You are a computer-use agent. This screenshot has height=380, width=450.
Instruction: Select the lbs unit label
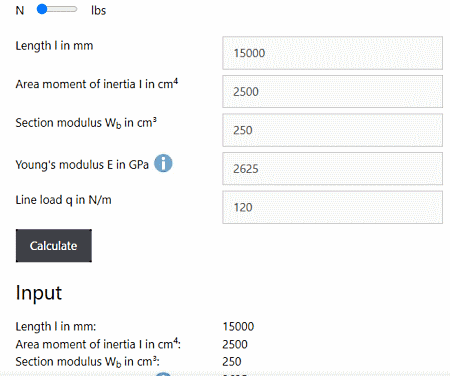click(x=98, y=10)
